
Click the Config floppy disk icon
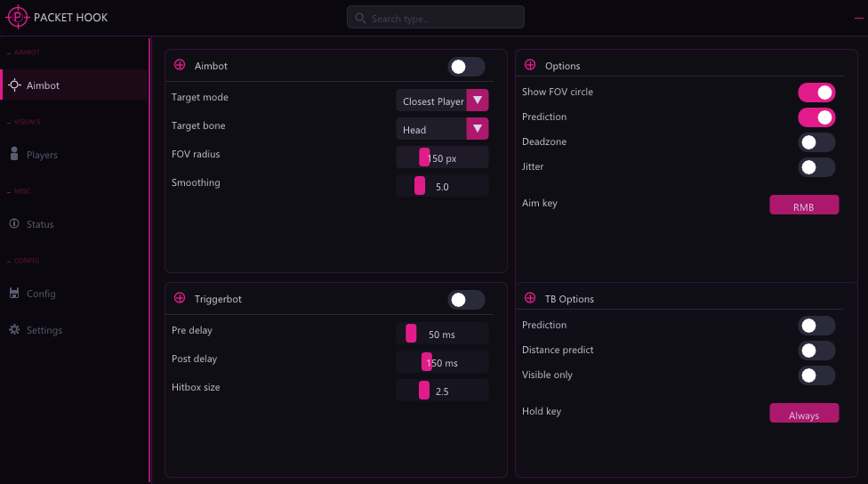[14, 293]
